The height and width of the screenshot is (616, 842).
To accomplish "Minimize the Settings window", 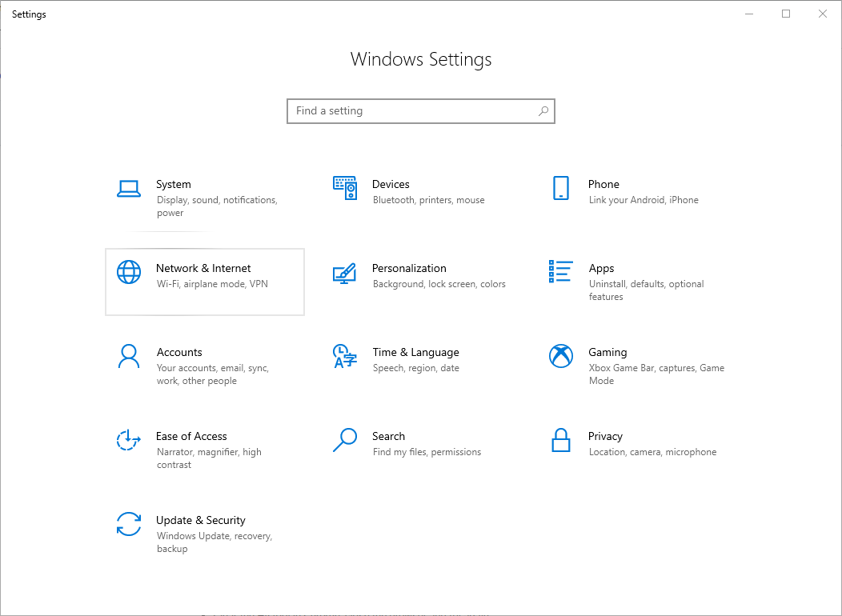I will click(x=750, y=14).
